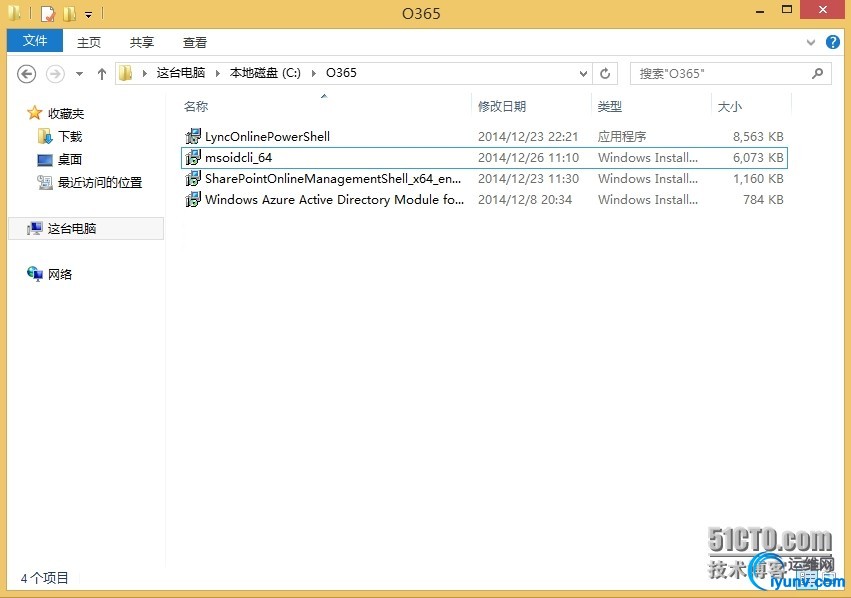Close the O365 window
The height and width of the screenshot is (598, 851).
point(823,10)
